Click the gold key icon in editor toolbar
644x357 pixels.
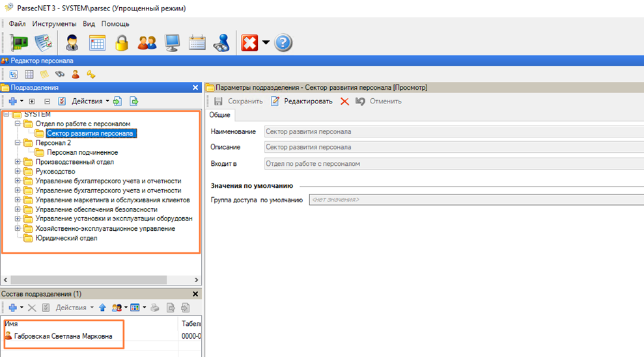[x=91, y=74]
